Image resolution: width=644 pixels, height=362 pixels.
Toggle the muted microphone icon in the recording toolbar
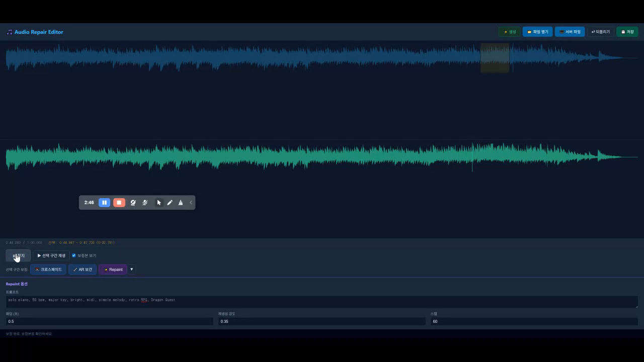[145, 203]
